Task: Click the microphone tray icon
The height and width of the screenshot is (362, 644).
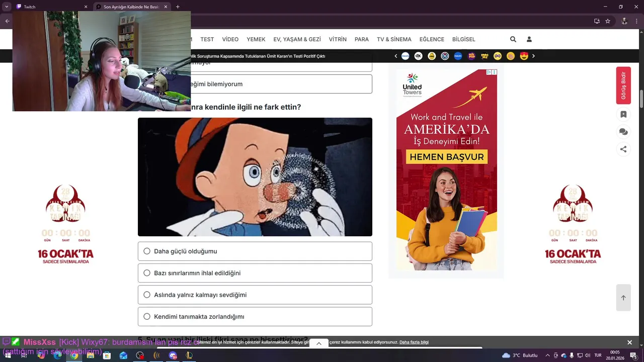Action: [572, 355]
